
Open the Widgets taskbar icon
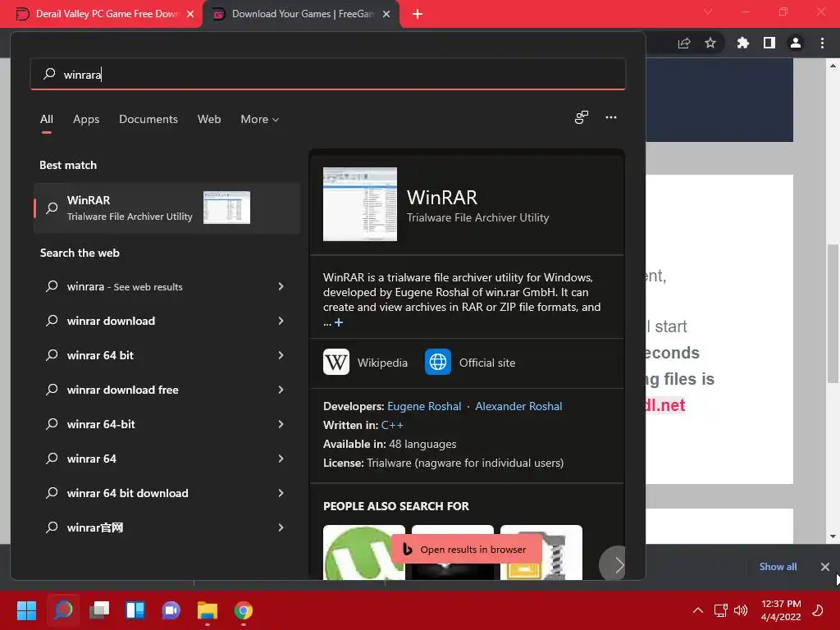pyautogui.click(x=135, y=610)
